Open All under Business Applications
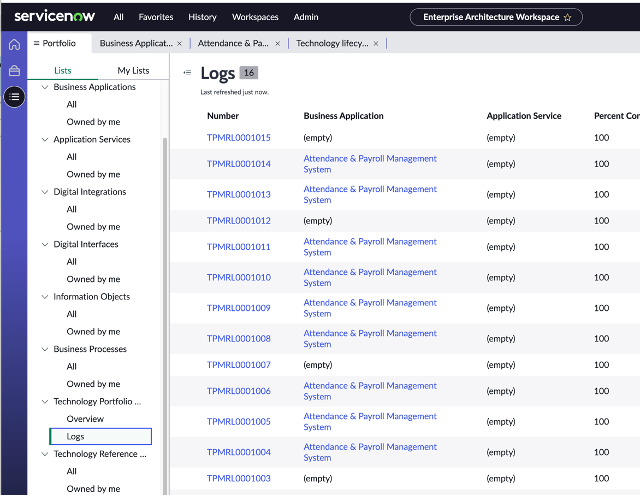 71,105
